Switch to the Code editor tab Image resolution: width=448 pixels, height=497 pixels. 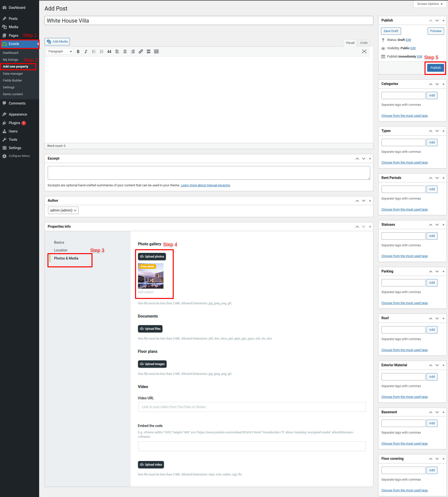pos(363,43)
